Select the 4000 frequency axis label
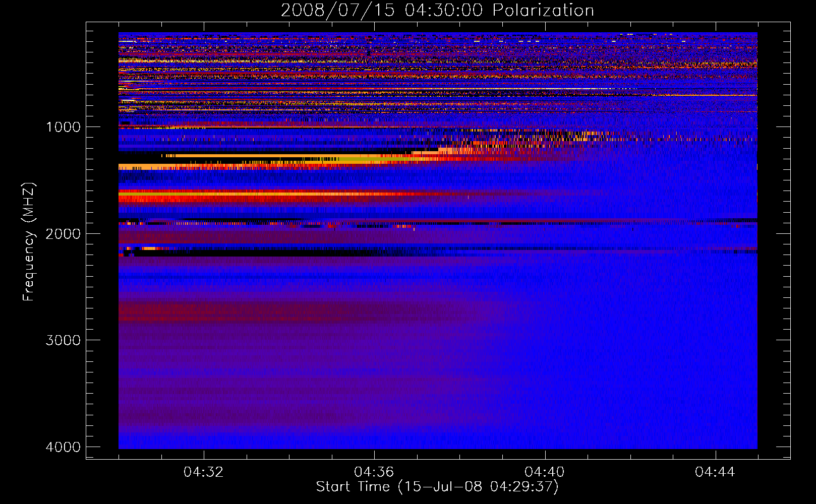Viewport: 816px width, 504px height. point(63,447)
